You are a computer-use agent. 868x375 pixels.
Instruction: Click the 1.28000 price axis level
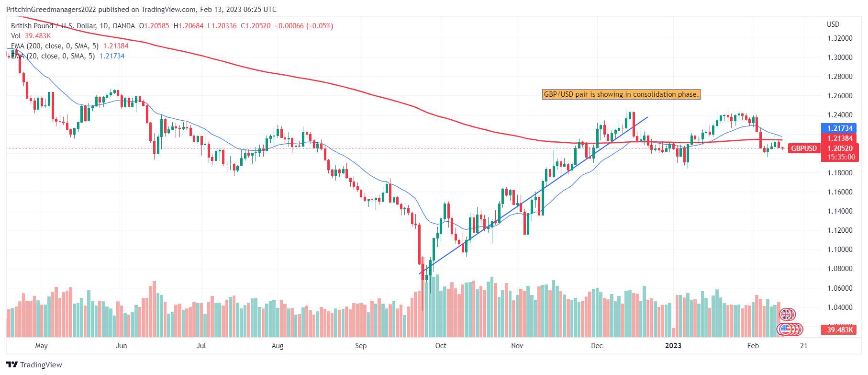[840, 77]
